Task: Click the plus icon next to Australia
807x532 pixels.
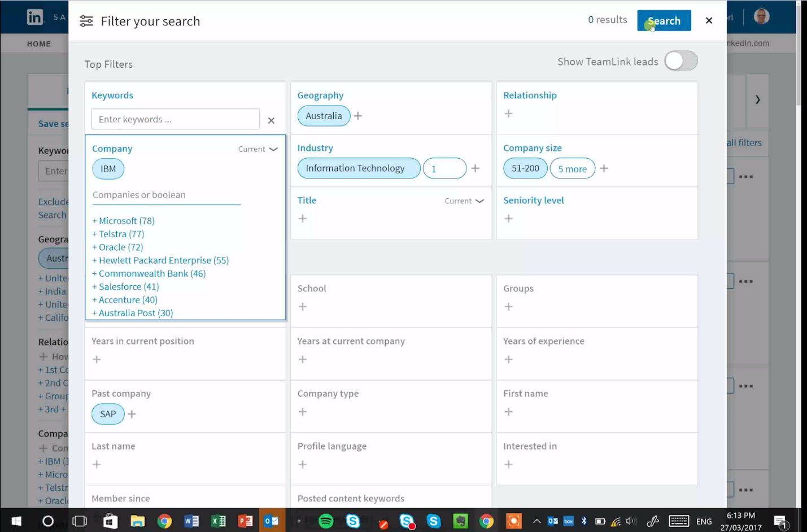Action: coord(358,116)
